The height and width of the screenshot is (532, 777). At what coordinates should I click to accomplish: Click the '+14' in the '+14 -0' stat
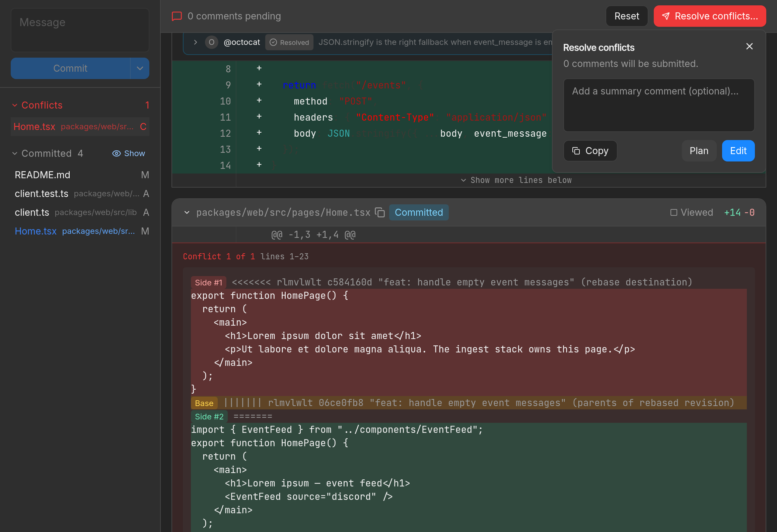click(732, 212)
